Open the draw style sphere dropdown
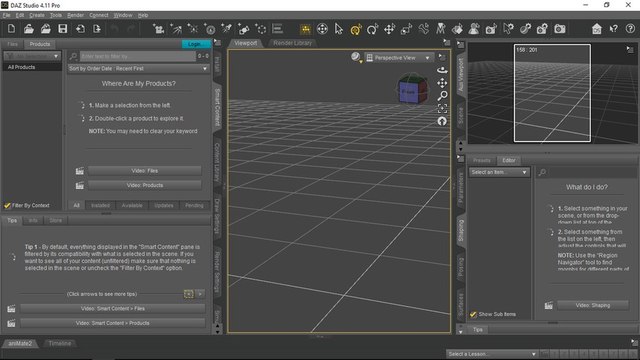 (x=356, y=58)
